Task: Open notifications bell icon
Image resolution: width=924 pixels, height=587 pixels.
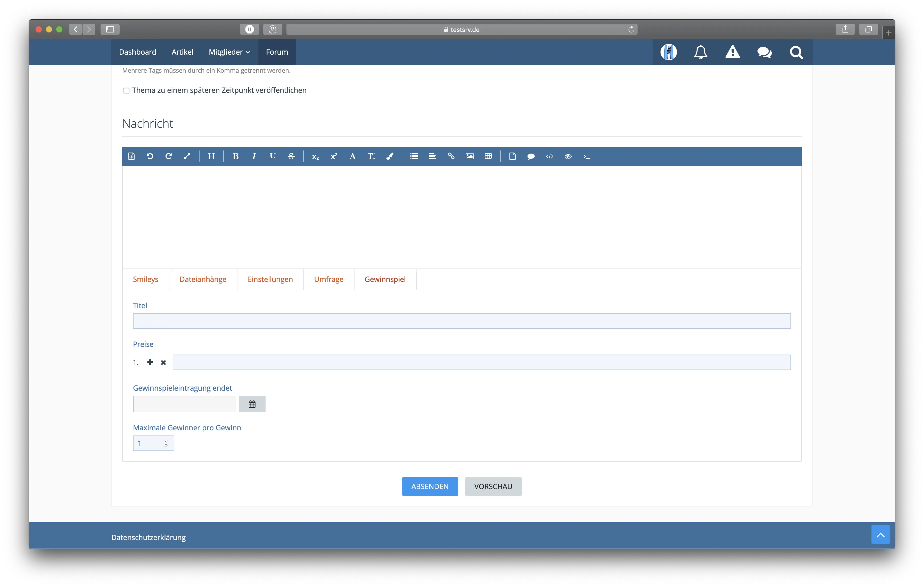Action: click(700, 52)
